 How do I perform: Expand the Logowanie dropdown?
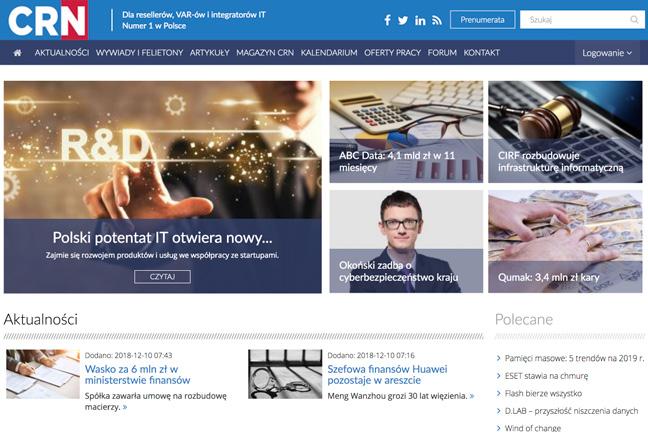coord(607,53)
